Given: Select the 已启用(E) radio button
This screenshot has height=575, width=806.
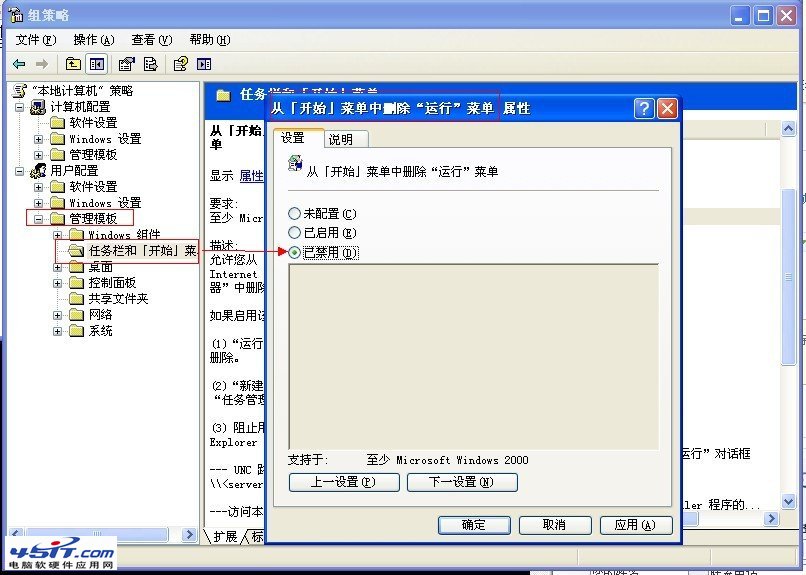Looking at the screenshot, I should [294, 233].
